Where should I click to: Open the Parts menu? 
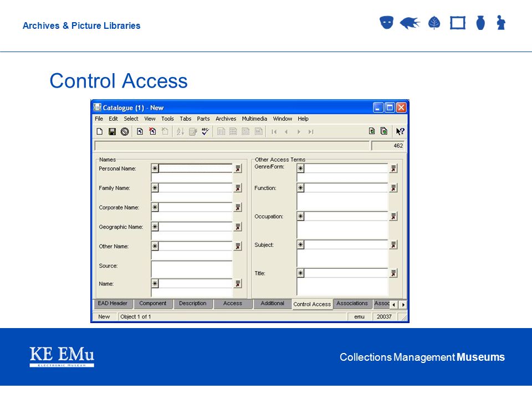203,119
